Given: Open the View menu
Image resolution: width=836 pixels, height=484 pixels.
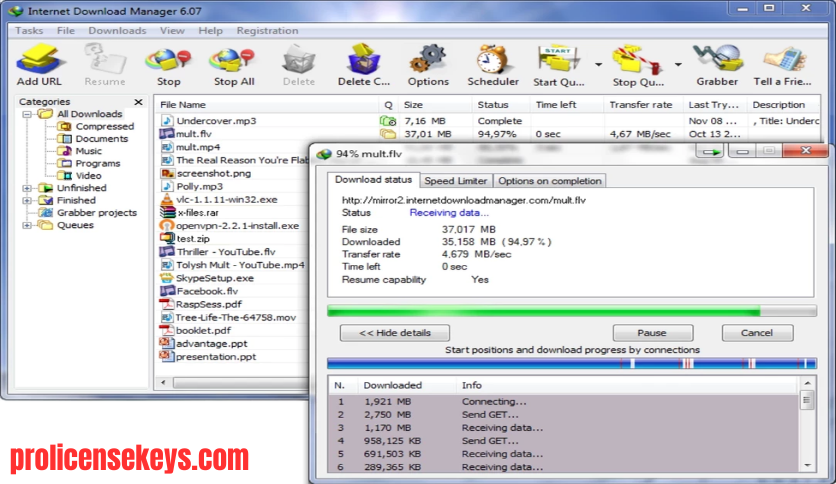Looking at the screenshot, I should (172, 30).
